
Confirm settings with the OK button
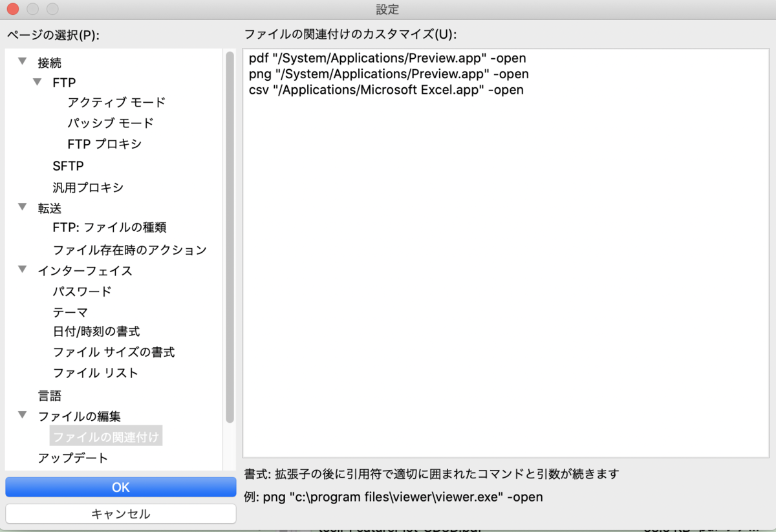[120, 487]
